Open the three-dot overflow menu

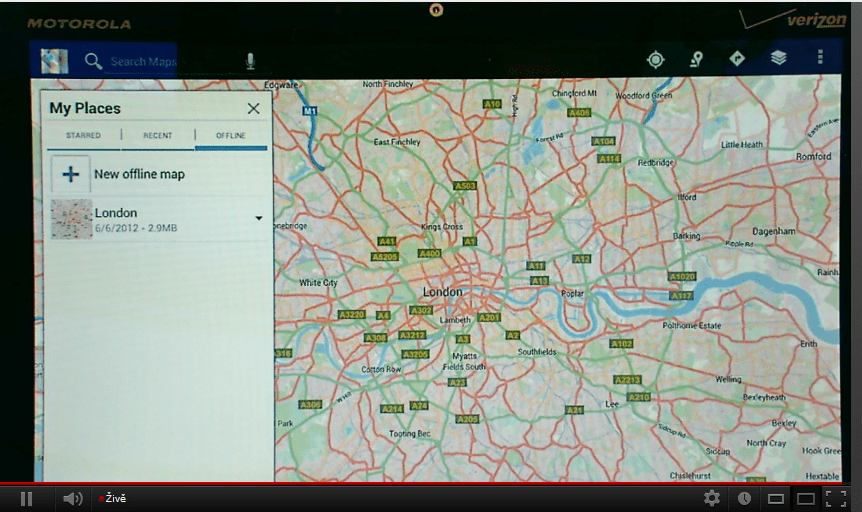tap(820, 57)
